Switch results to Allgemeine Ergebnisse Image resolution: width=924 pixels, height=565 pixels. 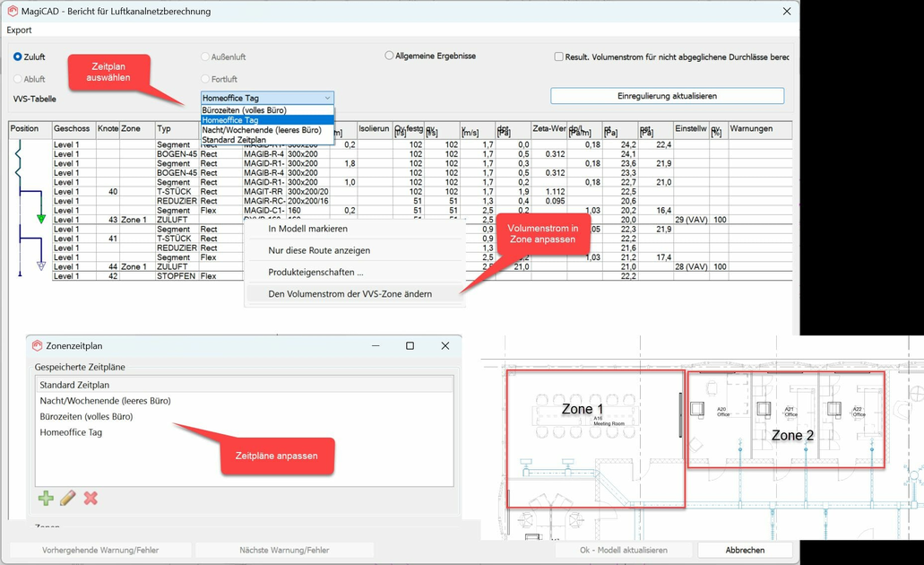[x=391, y=55]
